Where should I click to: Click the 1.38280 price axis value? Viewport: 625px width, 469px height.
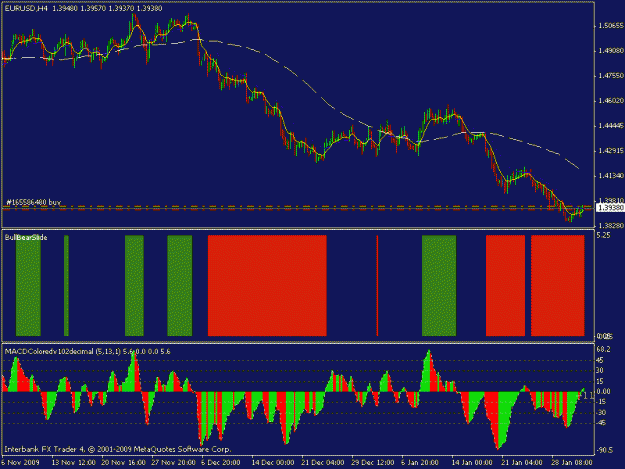(x=611, y=226)
